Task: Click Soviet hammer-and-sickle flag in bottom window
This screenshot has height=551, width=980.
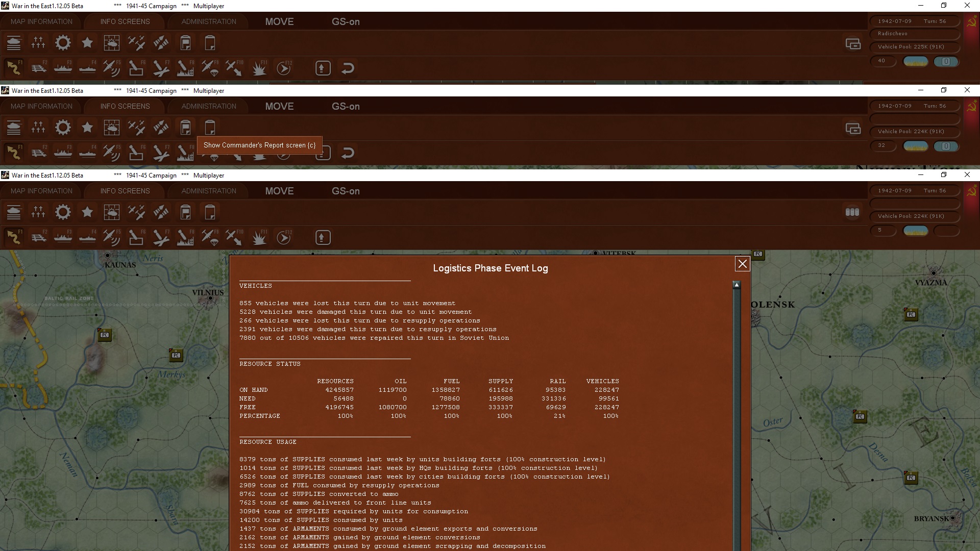Action: pos(971,191)
